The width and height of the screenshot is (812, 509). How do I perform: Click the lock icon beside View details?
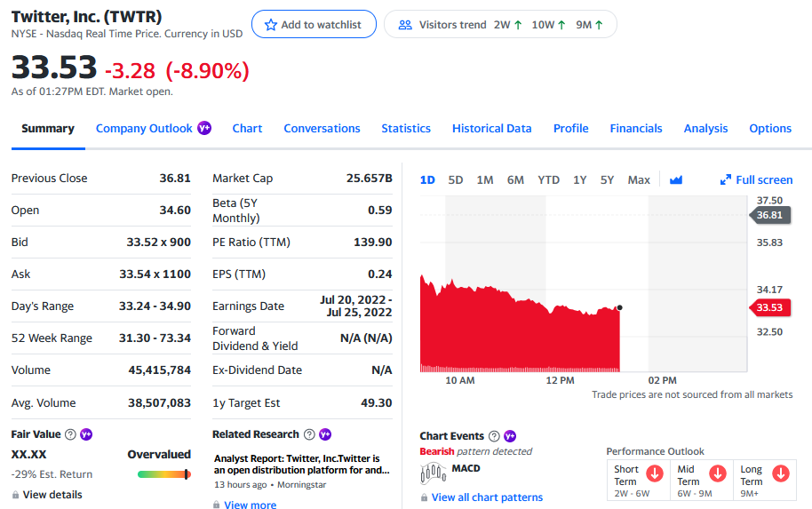click(15, 495)
